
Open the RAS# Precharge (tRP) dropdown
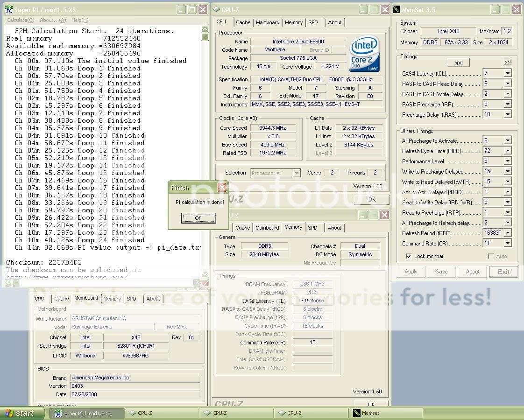click(508, 104)
